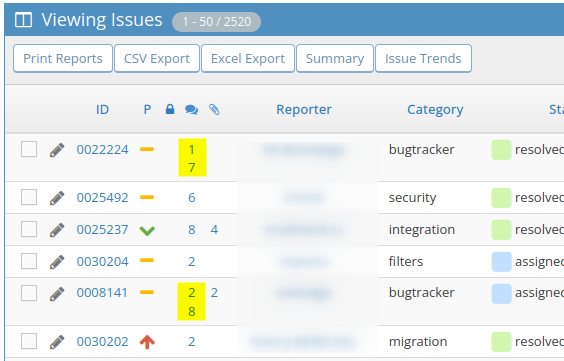Open issue 0008141

pyautogui.click(x=102, y=293)
